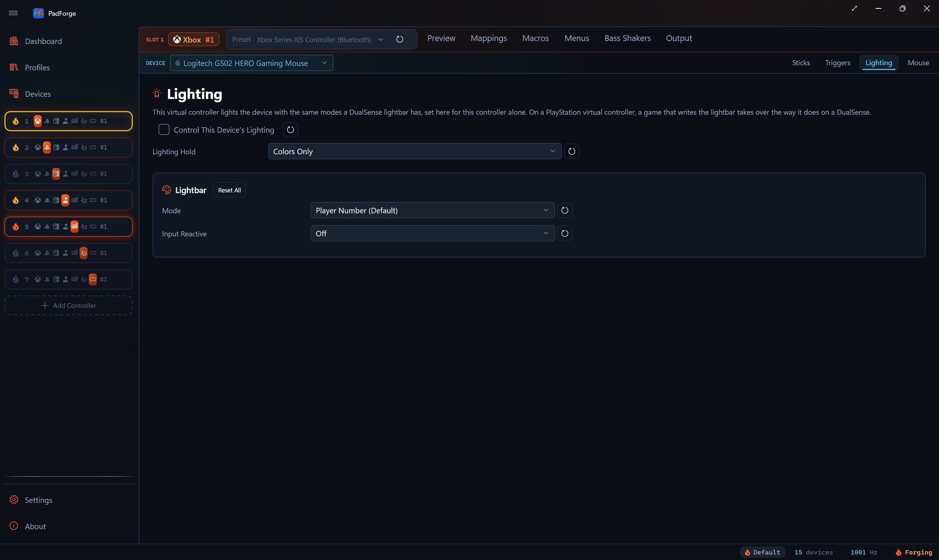Expand the Lightbar Mode dropdown
Image resolution: width=939 pixels, height=560 pixels.
[432, 211]
